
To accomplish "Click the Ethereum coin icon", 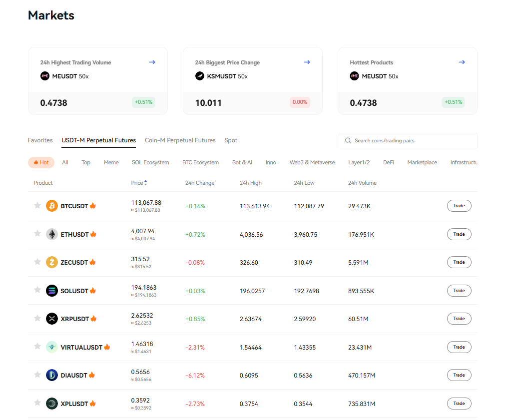I will 52,234.
